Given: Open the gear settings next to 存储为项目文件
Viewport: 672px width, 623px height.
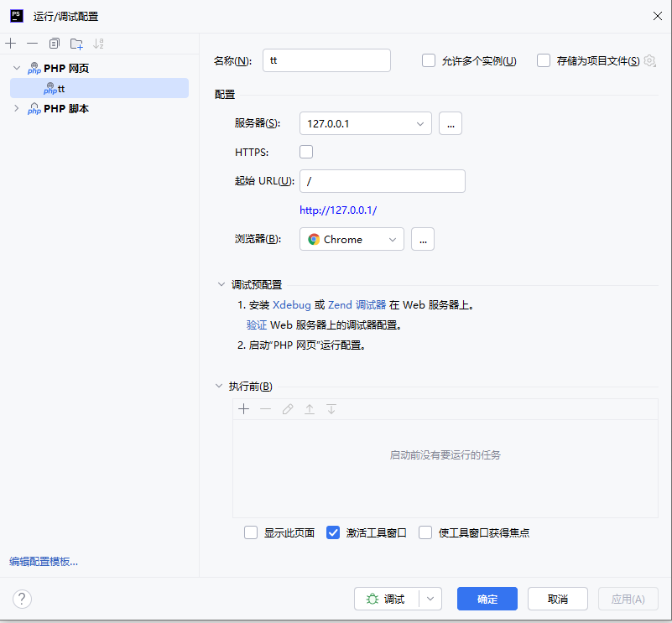Looking at the screenshot, I should (649, 61).
